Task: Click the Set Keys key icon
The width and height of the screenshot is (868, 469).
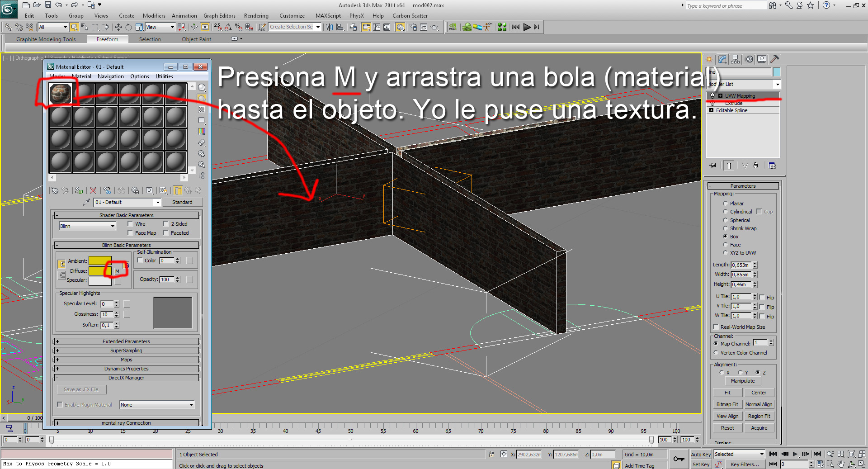Action: coord(679,459)
